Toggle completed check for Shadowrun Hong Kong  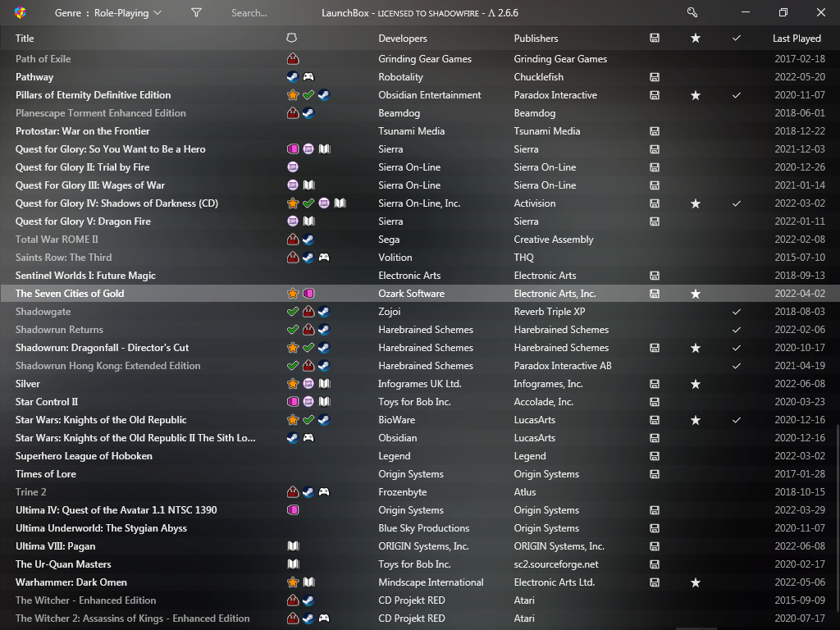[x=737, y=365]
